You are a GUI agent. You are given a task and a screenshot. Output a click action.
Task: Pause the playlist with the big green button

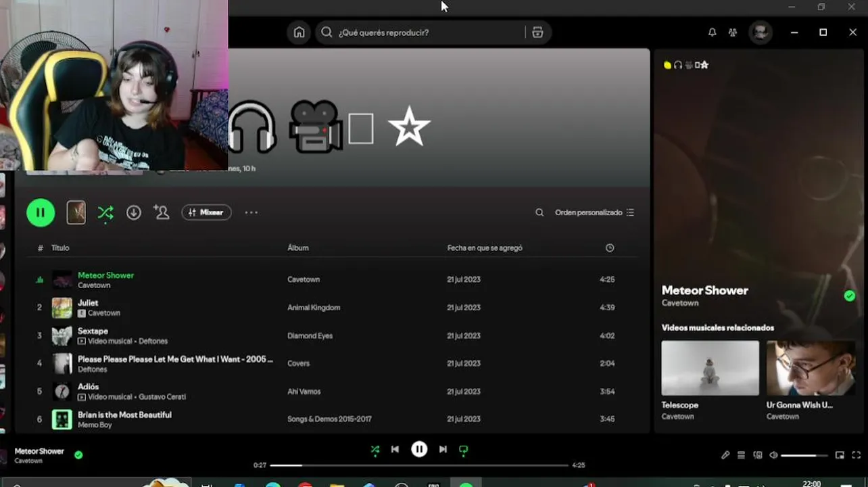point(41,212)
